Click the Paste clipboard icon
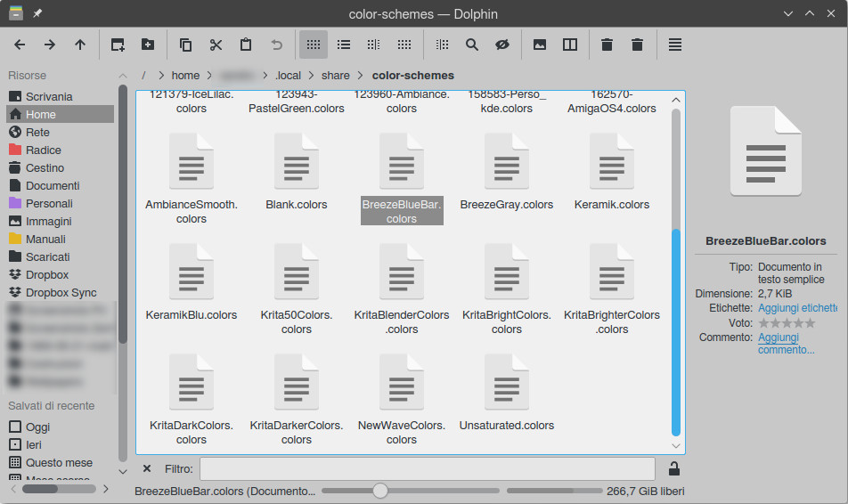The image size is (848, 504). click(246, 45)
